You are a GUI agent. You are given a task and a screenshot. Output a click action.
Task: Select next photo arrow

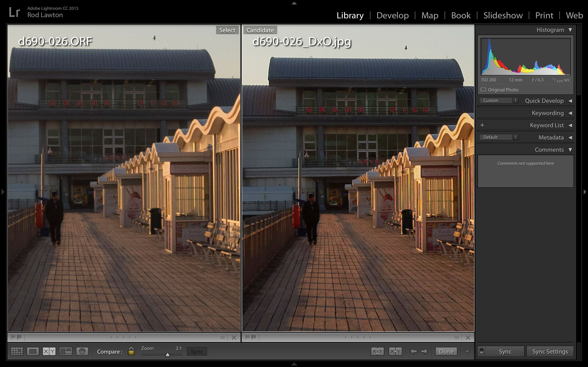(424, 351)
